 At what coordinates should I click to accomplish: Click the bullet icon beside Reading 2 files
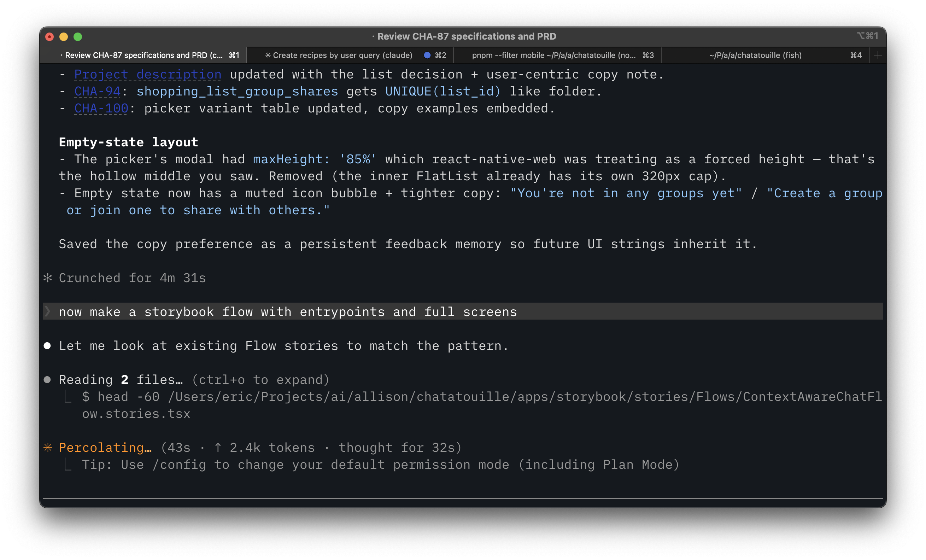47,380
